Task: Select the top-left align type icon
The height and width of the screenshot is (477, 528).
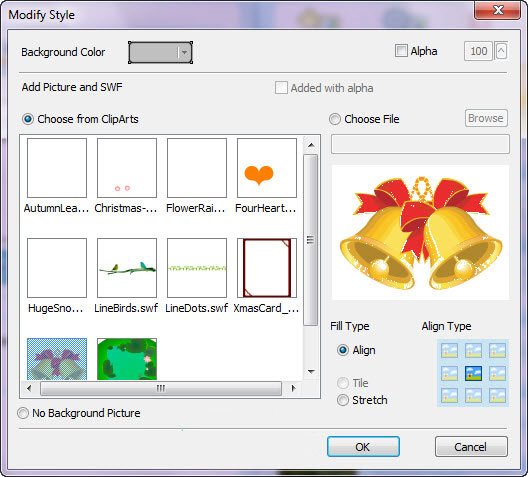Action: coord(449,350)
